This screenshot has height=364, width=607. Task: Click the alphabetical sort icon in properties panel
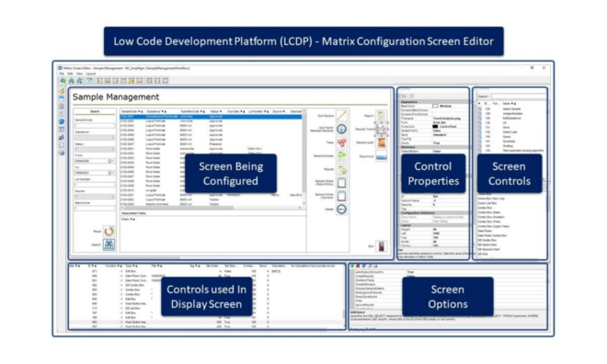pos(404,96)
